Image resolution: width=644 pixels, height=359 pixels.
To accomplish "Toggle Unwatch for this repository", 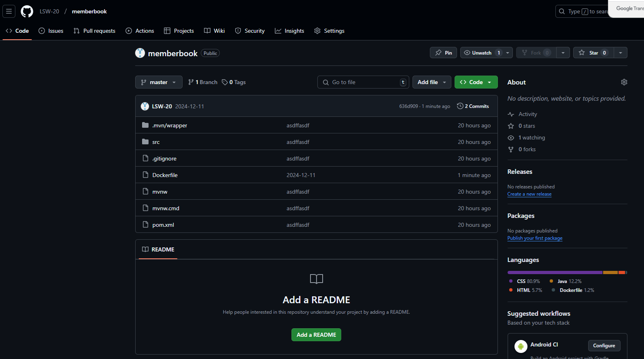I will pyautogui.click(x=482, y=53).
